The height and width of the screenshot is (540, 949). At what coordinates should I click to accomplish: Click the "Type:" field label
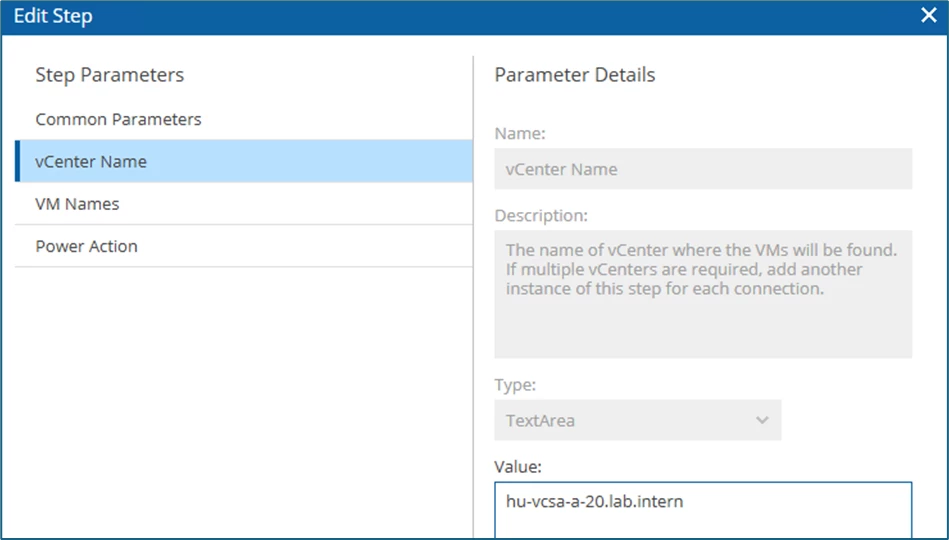515,385
